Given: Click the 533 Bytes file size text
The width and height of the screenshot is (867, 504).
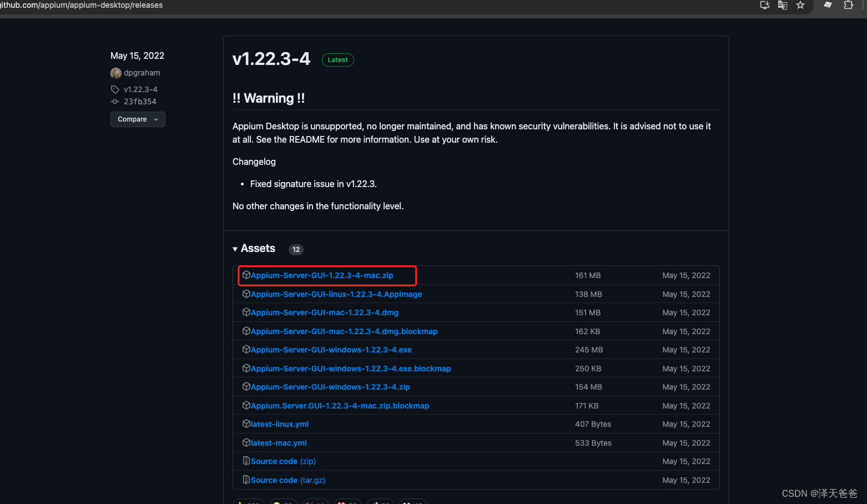Looking at the screenshot, I should (593, 443).
